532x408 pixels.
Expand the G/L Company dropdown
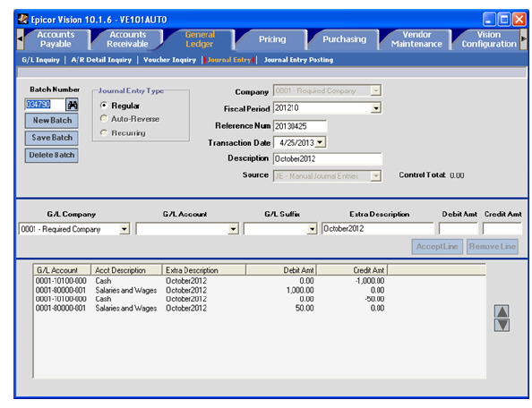point(124,229)
